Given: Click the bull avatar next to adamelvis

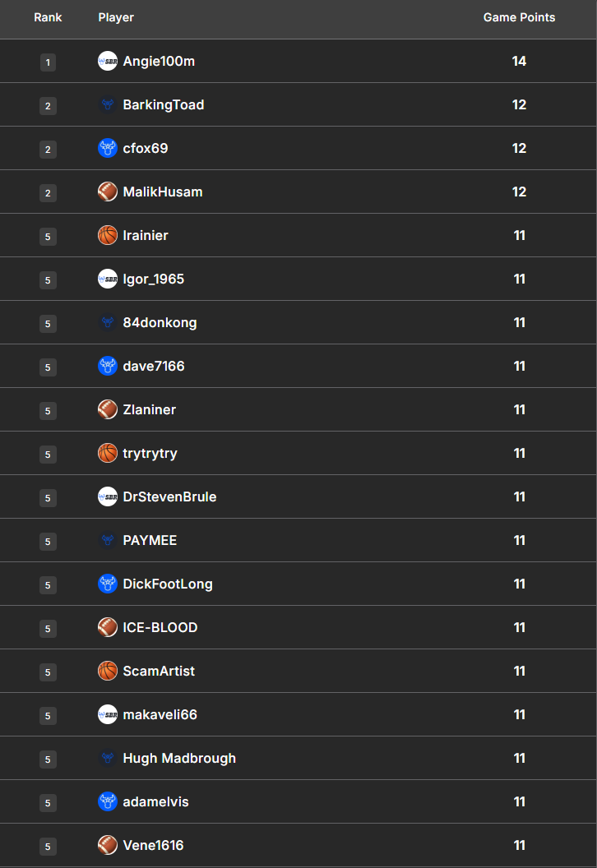Looking at the screenshot, I should (108, 801).
